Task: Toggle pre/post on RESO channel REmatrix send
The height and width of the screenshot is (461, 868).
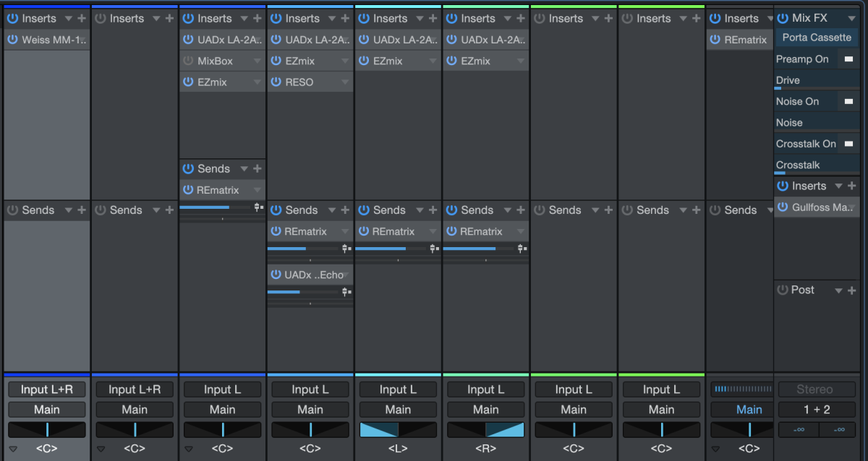Action: point(346,249)
